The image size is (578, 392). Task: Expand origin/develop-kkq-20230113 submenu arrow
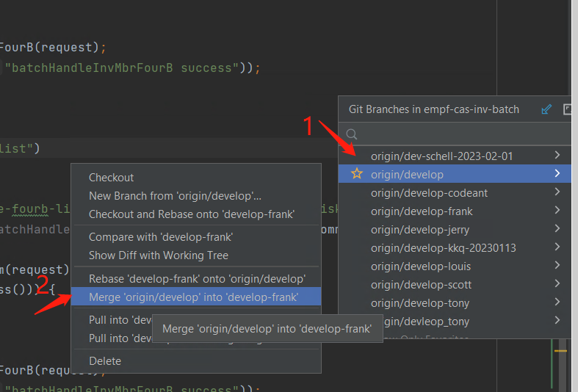557,247
